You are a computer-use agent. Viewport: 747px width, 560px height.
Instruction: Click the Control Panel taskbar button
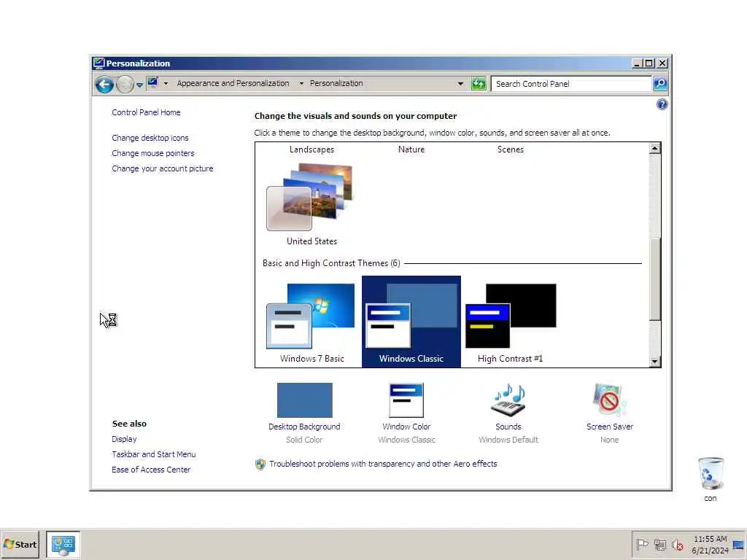63,544
